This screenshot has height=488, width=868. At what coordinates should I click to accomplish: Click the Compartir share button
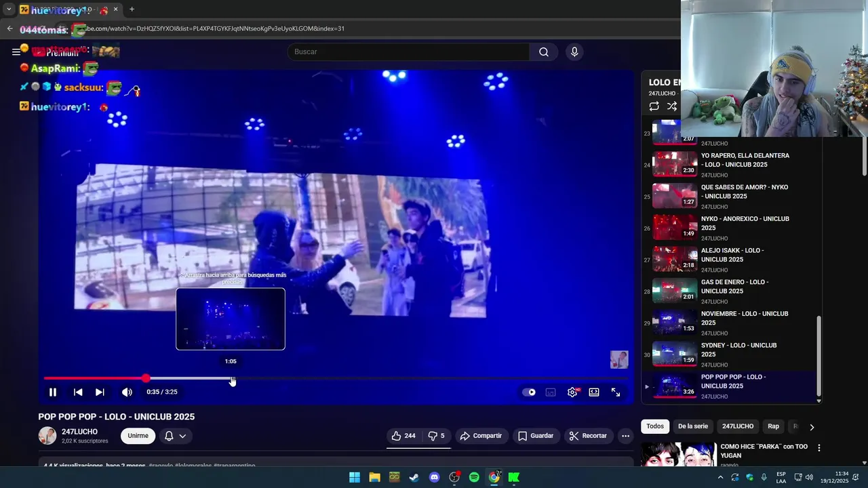coord(481,436)
